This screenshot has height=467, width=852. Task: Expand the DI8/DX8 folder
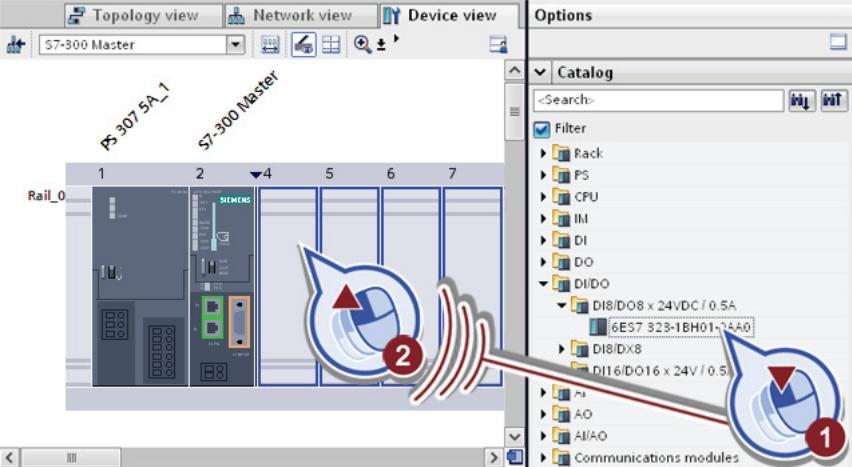tap(562, 348)
